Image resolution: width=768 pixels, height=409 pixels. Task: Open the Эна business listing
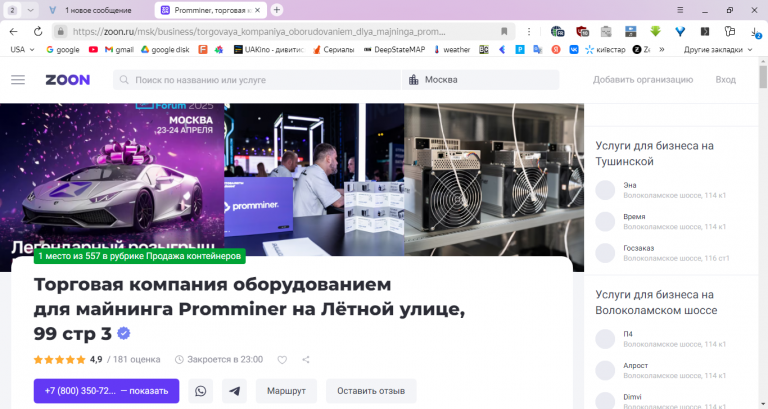pos(660,190)
